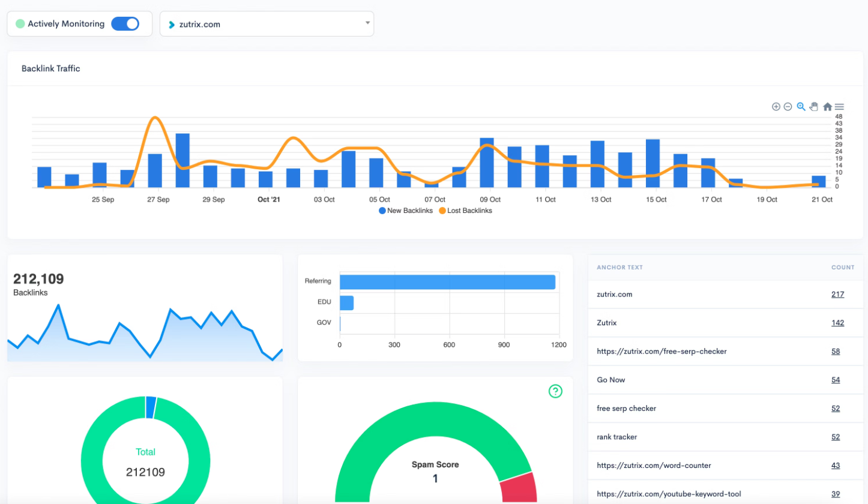Open count 52 for rank tracker
The image size is (868, 504).
[836, 437]
